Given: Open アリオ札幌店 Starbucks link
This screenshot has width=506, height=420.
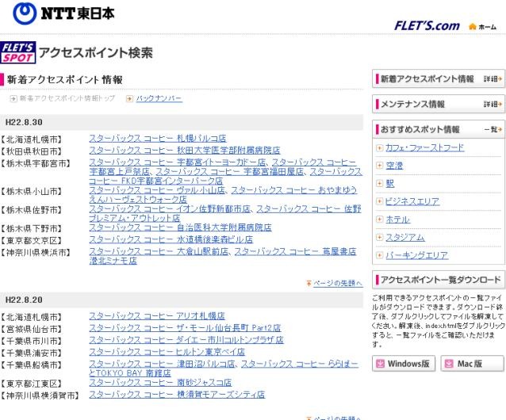Looking at the screenshot, I should (x=157, y=316).
